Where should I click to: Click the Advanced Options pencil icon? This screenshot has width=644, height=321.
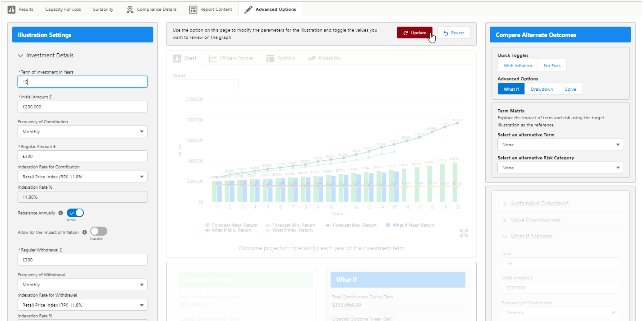tap(248, 9)
